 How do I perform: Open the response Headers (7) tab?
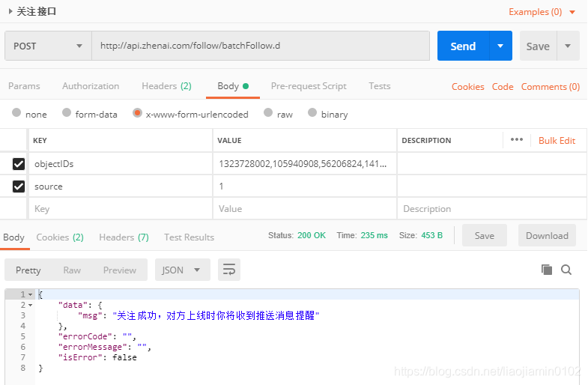pyautogui.click(x=124, y=237)
